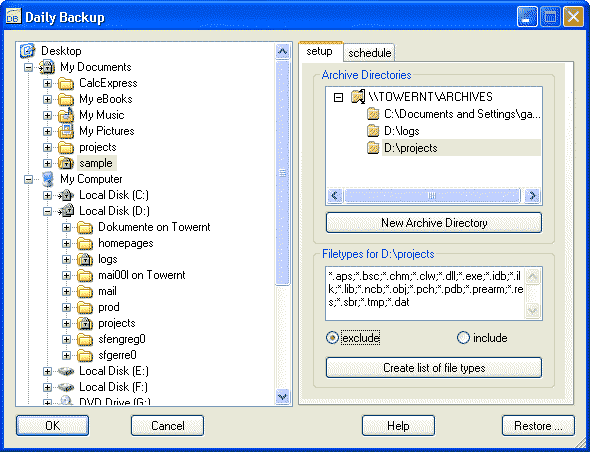Click the My Computer icon in tree

(x=47, y=179)
